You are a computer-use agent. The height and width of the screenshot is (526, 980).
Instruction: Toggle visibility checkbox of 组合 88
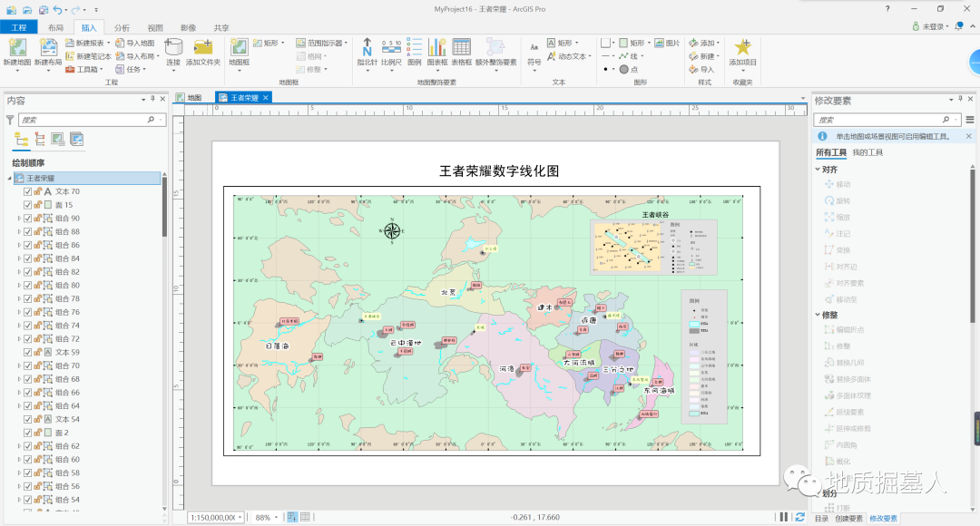pyautogui.click(x=27, y=232)
